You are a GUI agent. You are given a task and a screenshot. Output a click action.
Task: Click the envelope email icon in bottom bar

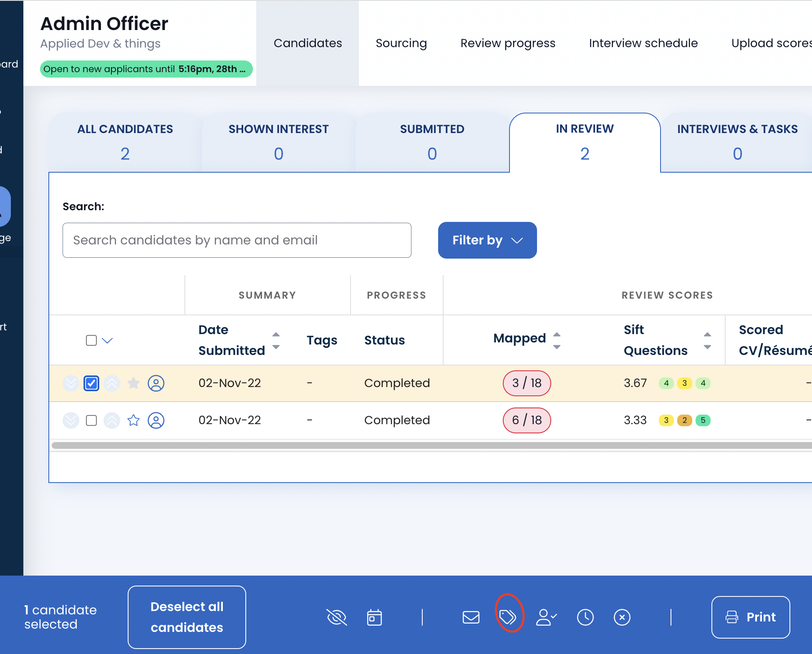point(471,617)
